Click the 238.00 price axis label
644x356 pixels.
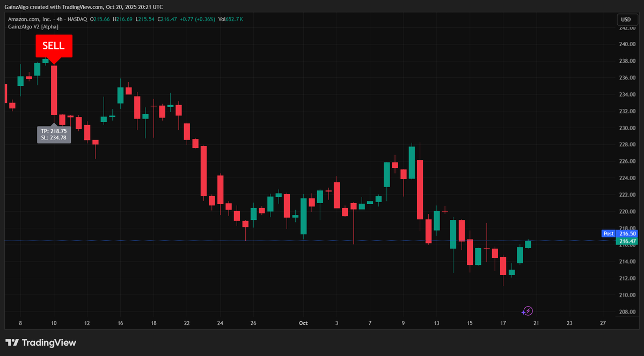tap(627, 61)
